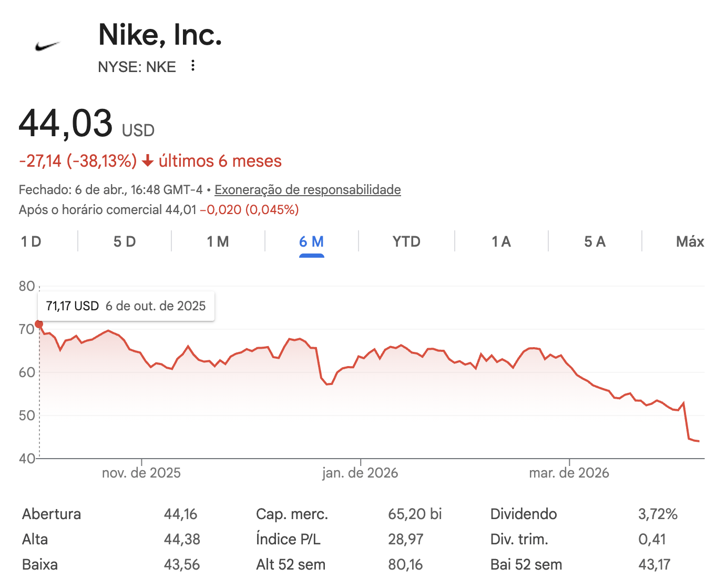Switch to the 1 D chart range
Viewport: 716px width, 588px height.
coord(31,241)
